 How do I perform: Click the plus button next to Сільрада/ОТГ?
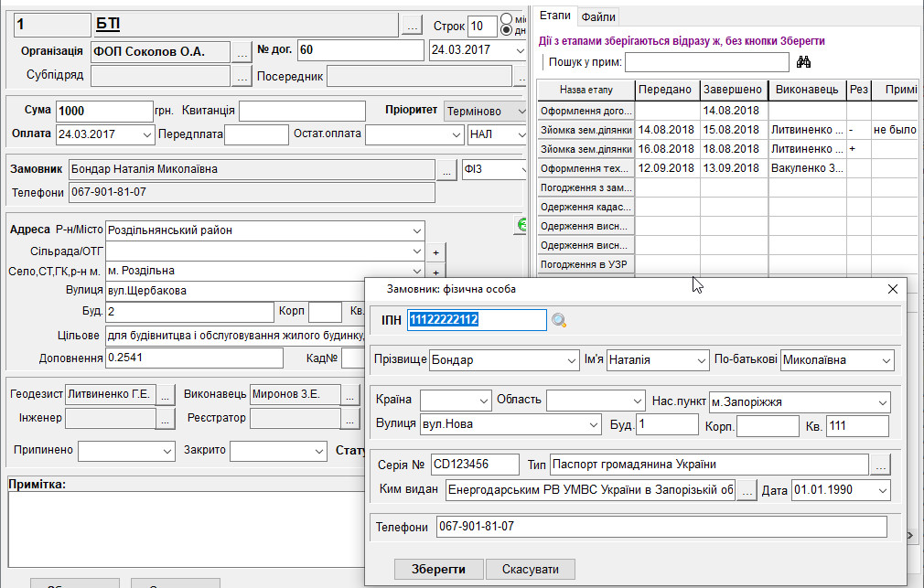[435, 252]
